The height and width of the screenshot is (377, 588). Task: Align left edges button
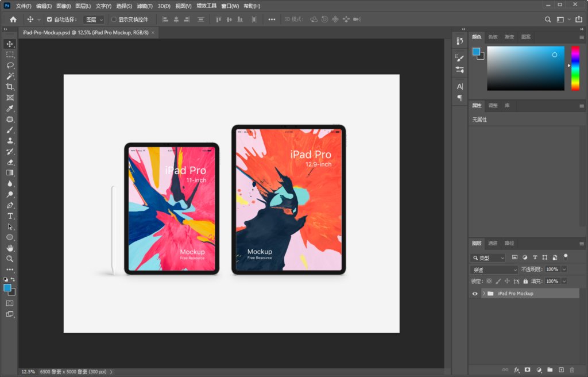point(165,20)
